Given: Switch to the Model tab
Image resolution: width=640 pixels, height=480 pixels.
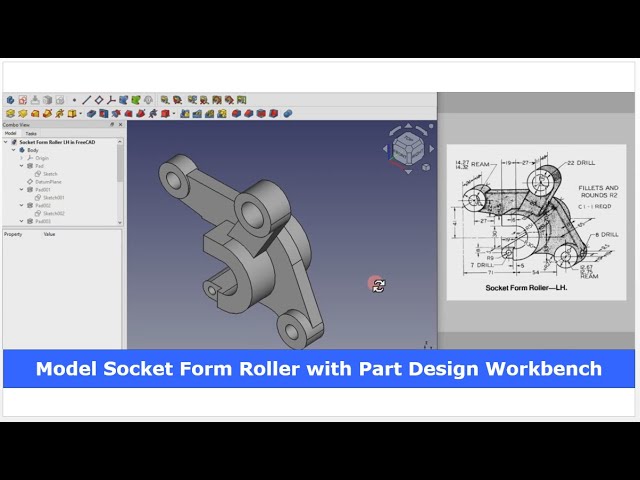Looking at the screenshot, I should [10, 133].
